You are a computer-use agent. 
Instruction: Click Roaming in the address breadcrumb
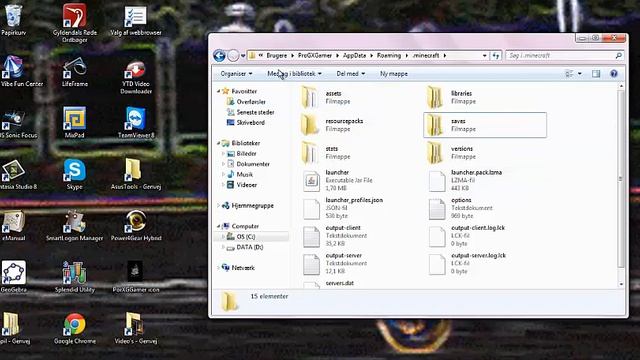pos(389,56)
